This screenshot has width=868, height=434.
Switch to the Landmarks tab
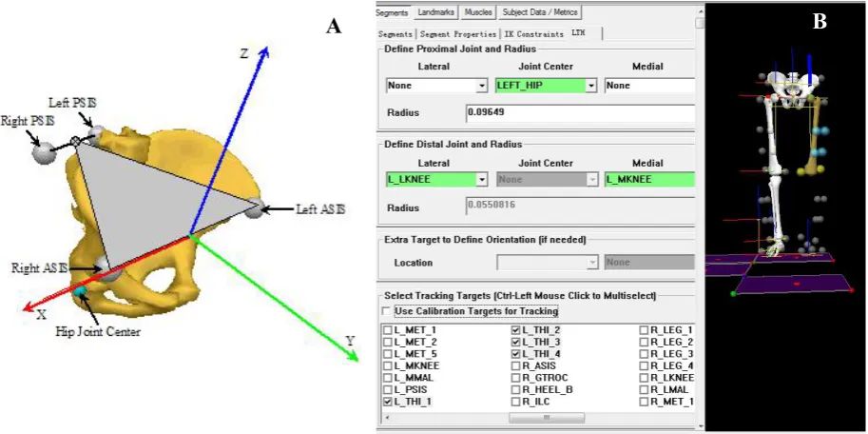[436, 12]
